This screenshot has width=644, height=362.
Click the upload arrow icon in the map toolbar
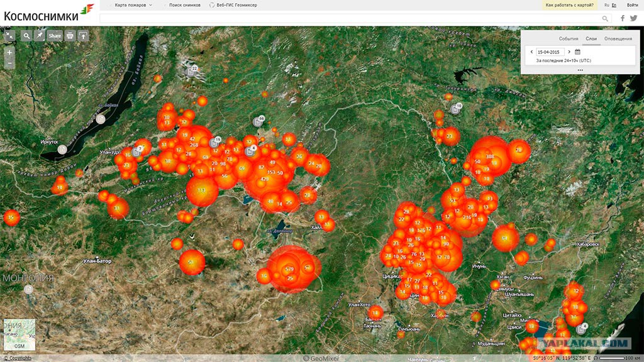tap(84, 36)
